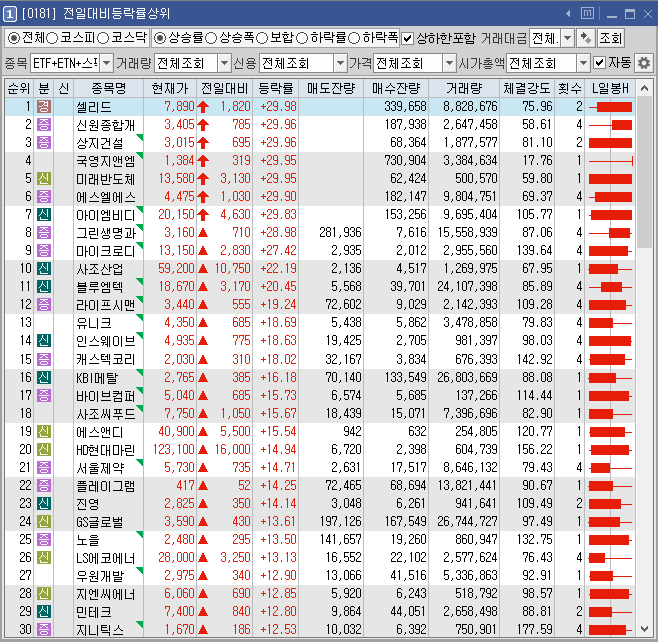Viewport: 658px width, 642px height.
Task: Click the title bar M memo icon
Action: point(587,14)
